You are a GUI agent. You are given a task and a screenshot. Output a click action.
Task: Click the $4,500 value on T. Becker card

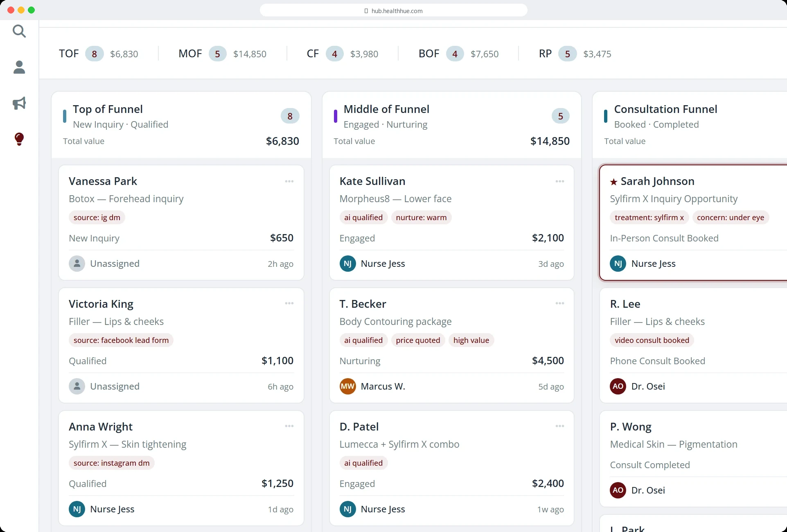548,361
